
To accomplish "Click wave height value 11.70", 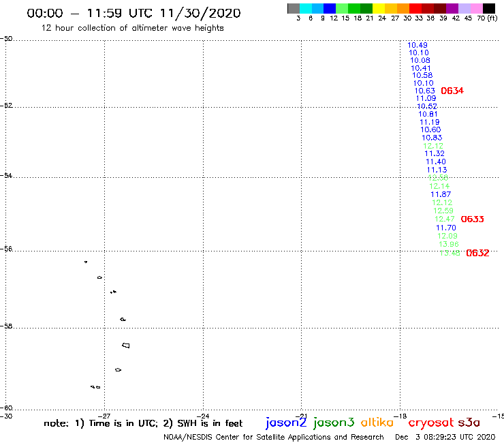I will pyautogui.click(x=446, y=228).
